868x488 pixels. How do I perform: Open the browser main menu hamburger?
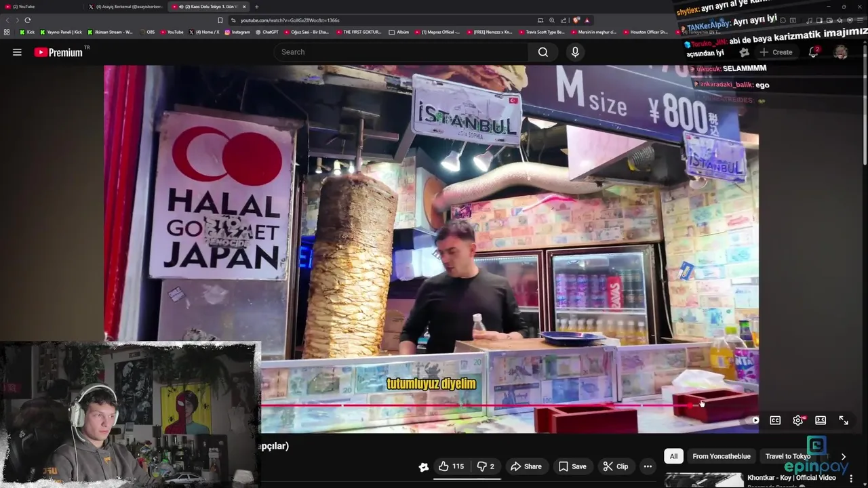pos(860,20)
